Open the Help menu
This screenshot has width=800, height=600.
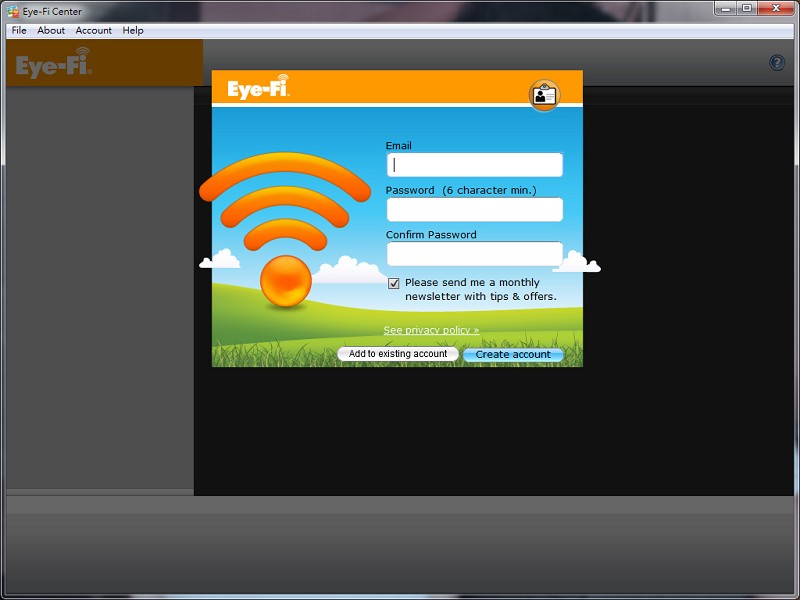pyautogui.click(x=133, y=31)
